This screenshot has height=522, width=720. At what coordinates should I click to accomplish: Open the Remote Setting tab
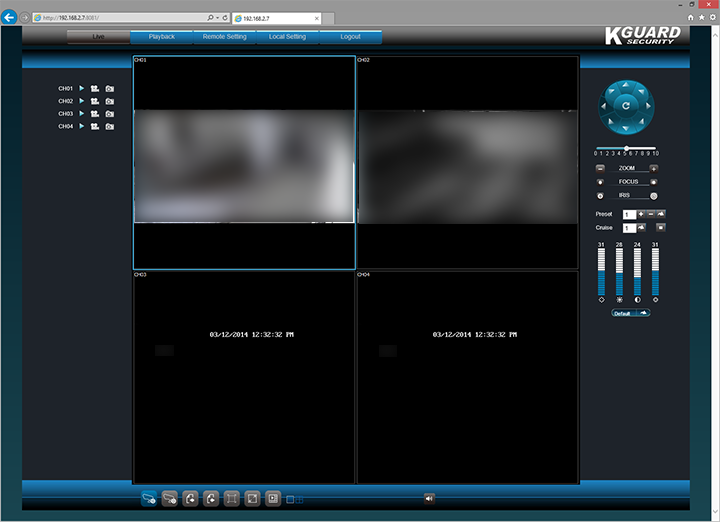[224, 37]
